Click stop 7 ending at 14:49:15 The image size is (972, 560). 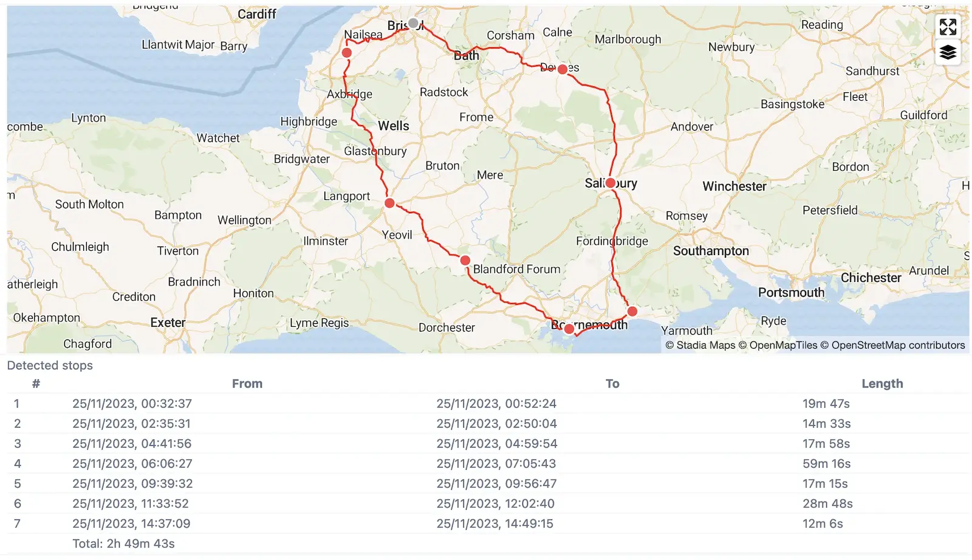[495, 524]
